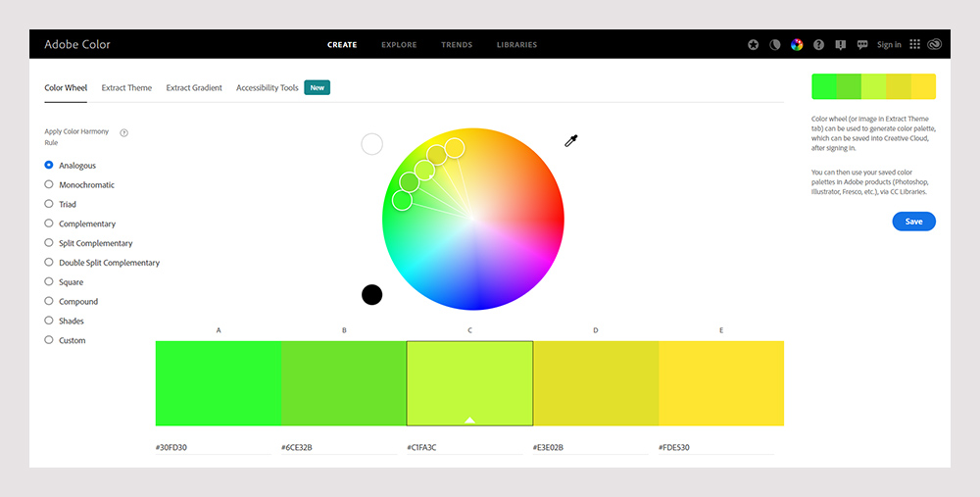Click the exclamation feedback icon
The height and width of the screenshot is (497, 980).
pos(841,45)
